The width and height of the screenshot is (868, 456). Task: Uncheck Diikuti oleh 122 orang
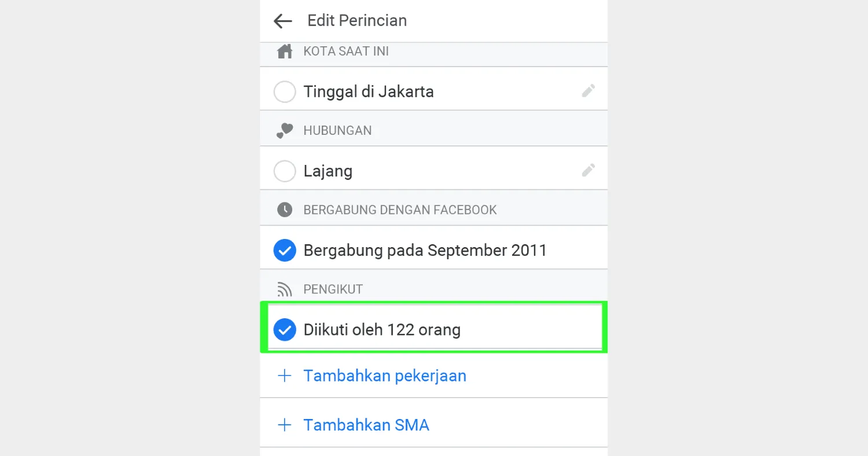click(285, 330)
